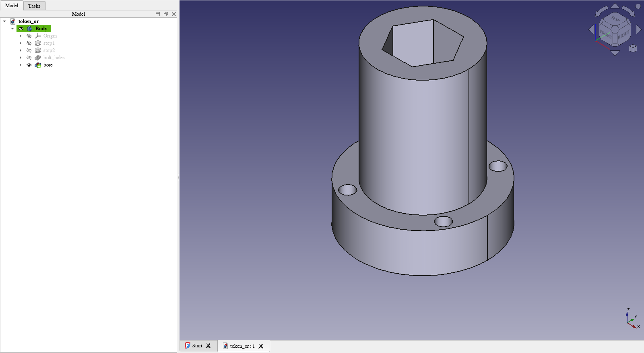Rotate view up with navigation cube top arrow
644x353 pixels.
615,6
